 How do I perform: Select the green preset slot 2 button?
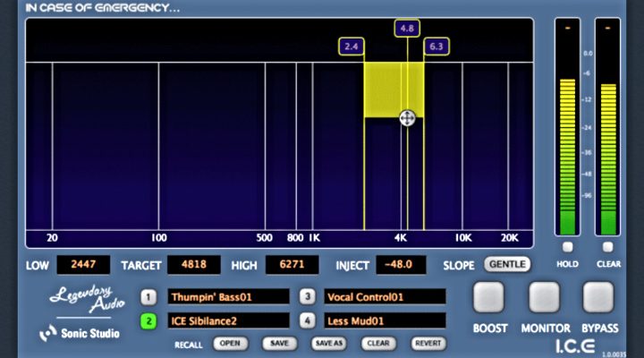click(148, 320)
